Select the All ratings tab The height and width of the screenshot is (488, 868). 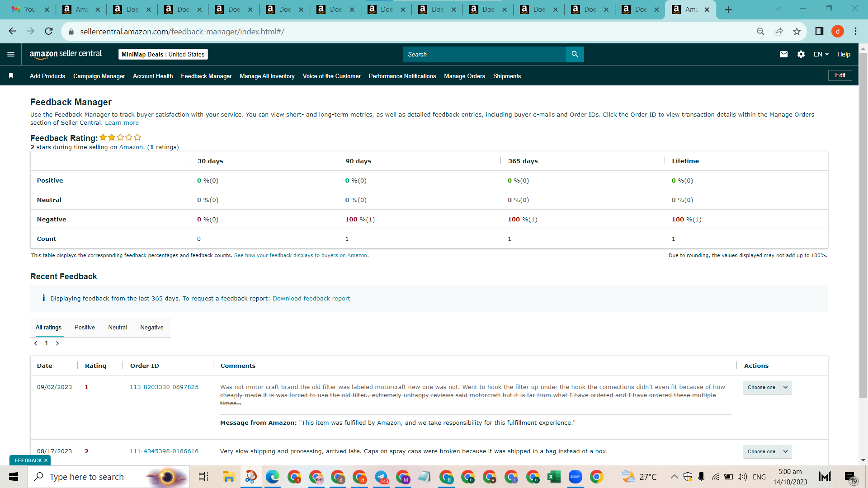tap(48, 328)
